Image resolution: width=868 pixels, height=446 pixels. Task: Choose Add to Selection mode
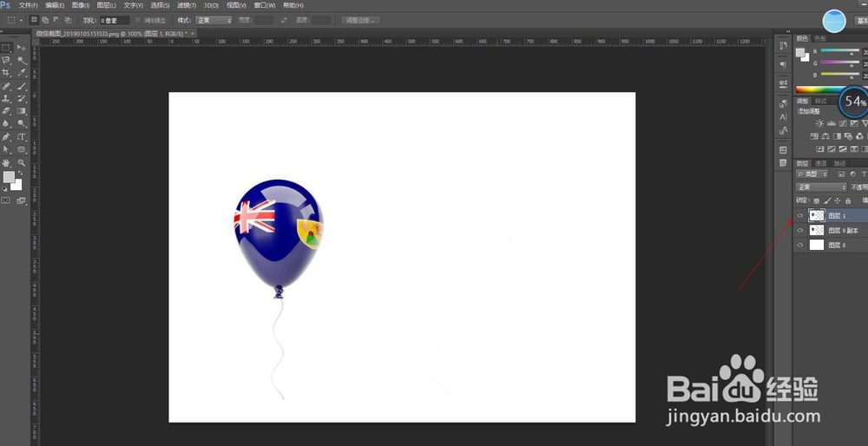pos(45,20)
